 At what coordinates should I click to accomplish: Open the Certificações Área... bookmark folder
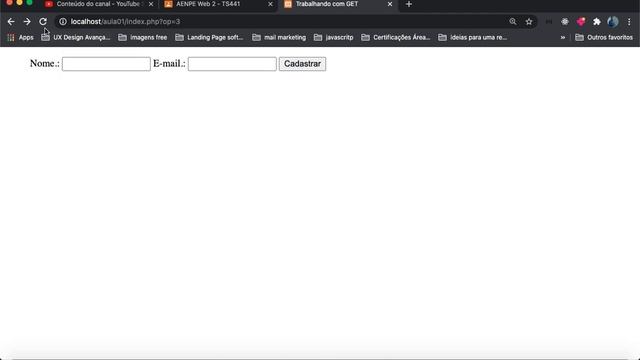click(x=396, y=38)
